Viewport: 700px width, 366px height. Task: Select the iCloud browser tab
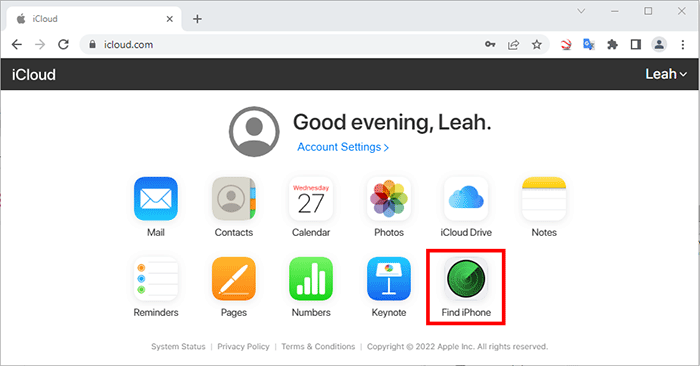94,19
